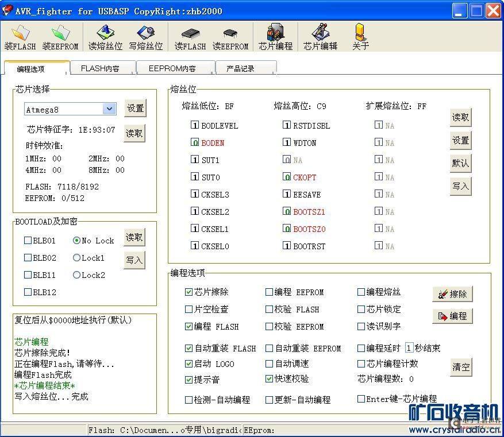Toggle the CKSEL3 fuse bit
504x437 pixels.
click(x=194, y=194)
